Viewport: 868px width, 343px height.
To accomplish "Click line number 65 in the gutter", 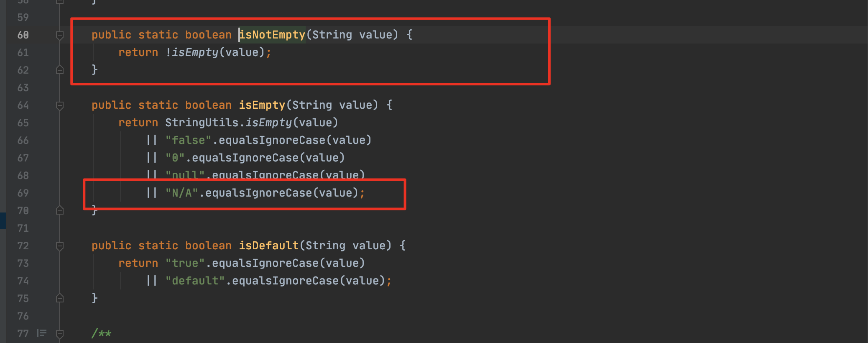I will (x=23, y=123).
